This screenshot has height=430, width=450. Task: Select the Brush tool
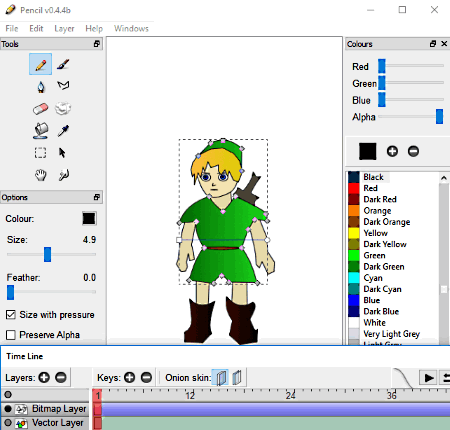[x=63, y=64]
